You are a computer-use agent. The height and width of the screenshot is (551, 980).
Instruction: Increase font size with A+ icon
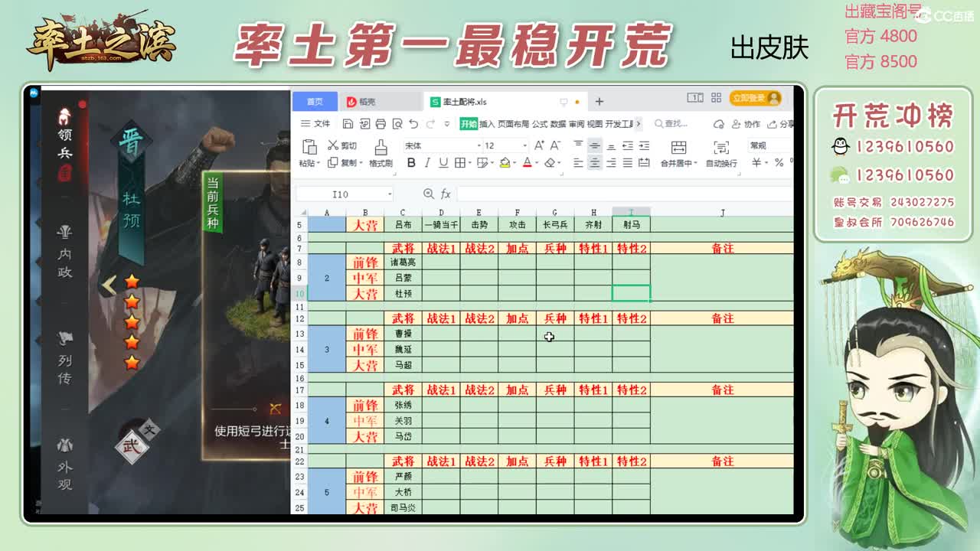click(x=539, y=145)
